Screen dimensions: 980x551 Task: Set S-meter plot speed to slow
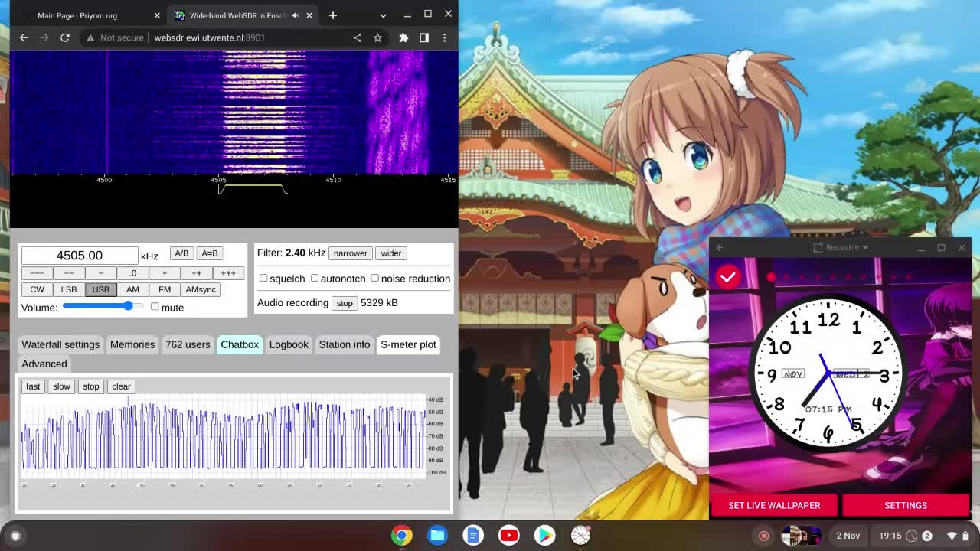point(61,386)
